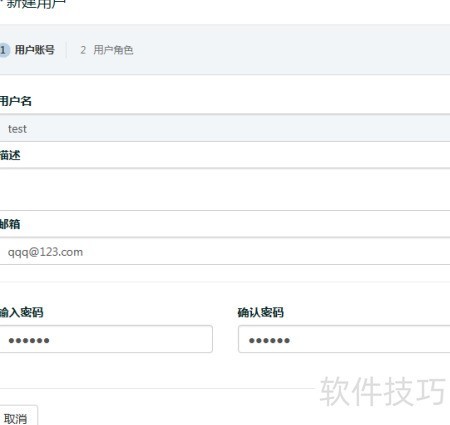
Task: Select the 用户账号 step tab
Action: [35, 50]
